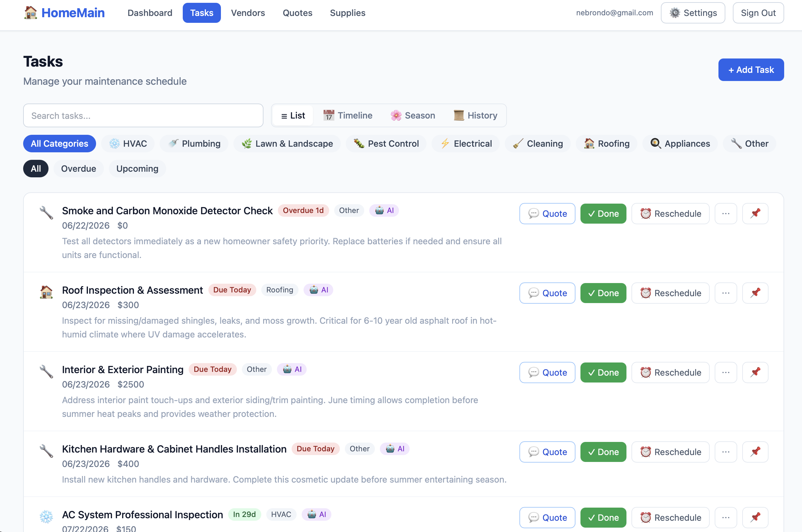Mark Kitchen Hardware Installation as Done
The width and height of the screenshot is (802, 532).
(603, 452)
